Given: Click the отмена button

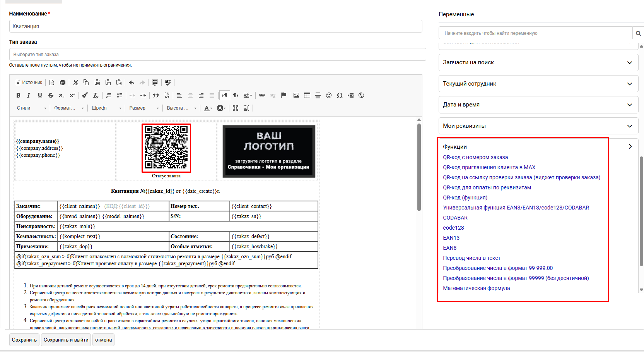Looking at the screenshot, I should [104, 340].
